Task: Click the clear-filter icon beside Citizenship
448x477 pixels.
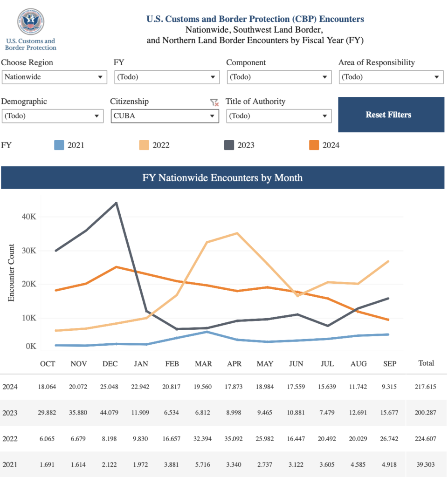Action: (x=214, y=102)
